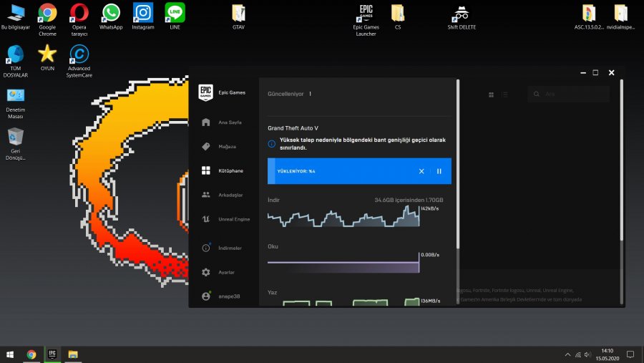Open the GTAV folder on the desktop
644x363 pixels.
pos(238,17)
